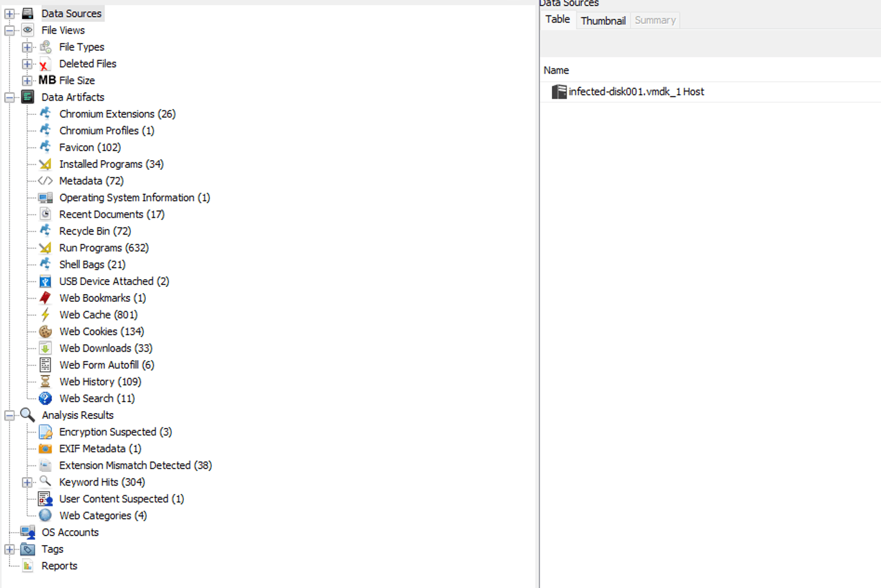Image resolution: width=881 pixels, height=588 pixels.
Task: Switch to the Thumbnail tab
Action: pos(602,20)
